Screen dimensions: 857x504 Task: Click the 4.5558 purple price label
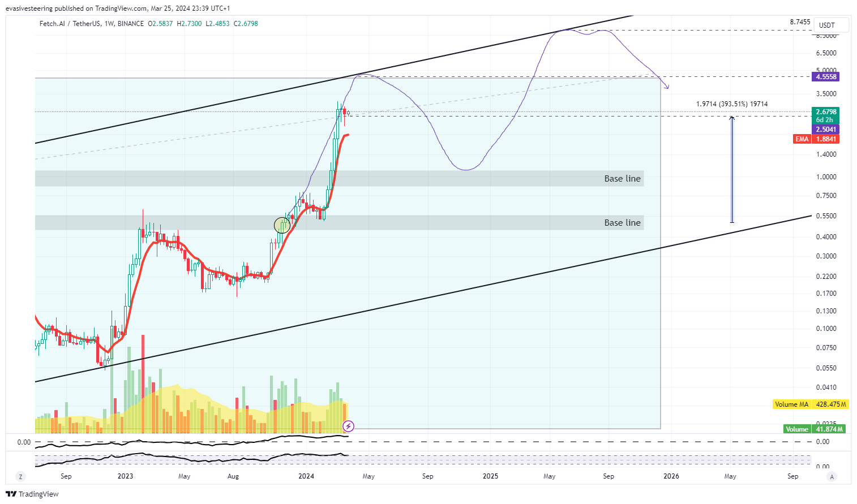click(826, 77)
